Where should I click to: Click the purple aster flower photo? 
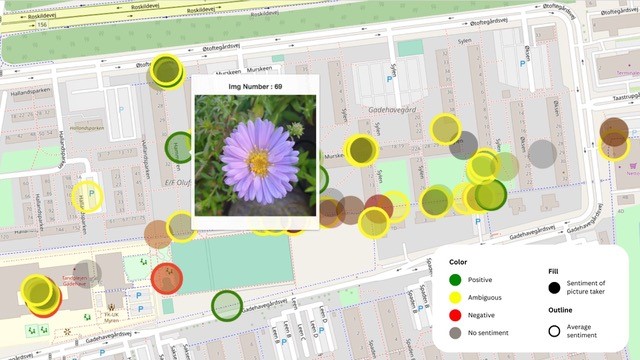point(255,156)
